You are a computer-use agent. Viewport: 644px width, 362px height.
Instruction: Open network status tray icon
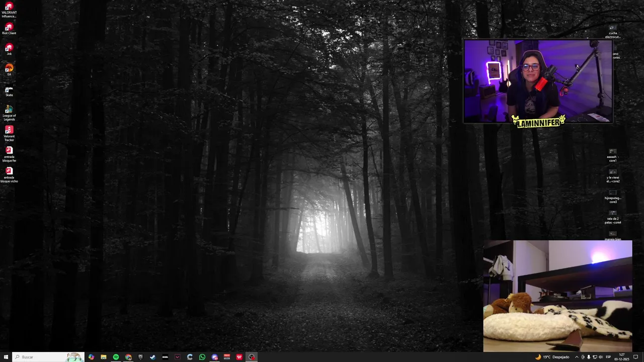[x=595, y=357]
